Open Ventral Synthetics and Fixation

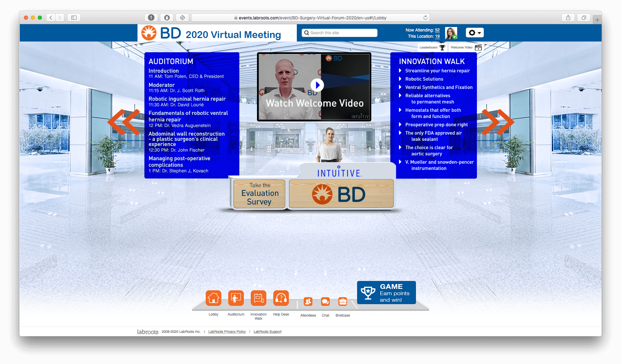[439, 88]
